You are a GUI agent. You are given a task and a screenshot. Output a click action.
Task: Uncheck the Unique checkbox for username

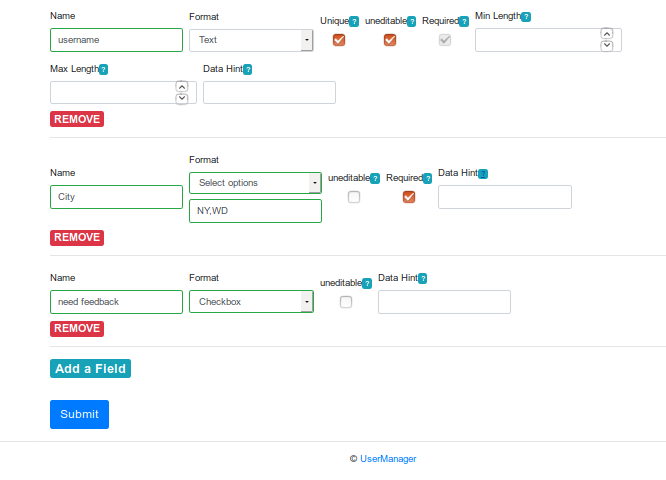point(339,40)
